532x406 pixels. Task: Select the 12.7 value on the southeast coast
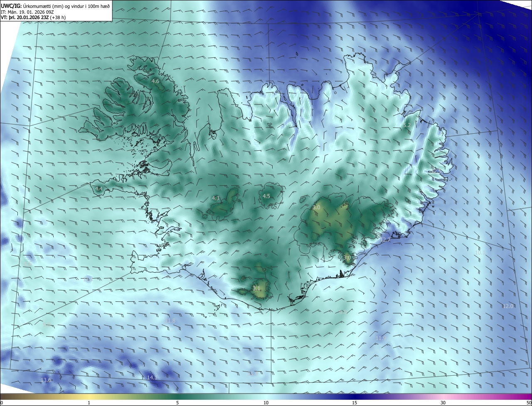[x=386, y=240]
